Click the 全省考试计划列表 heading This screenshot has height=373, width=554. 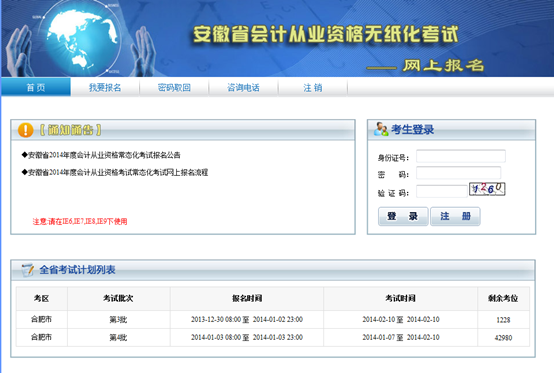[77, 270]
